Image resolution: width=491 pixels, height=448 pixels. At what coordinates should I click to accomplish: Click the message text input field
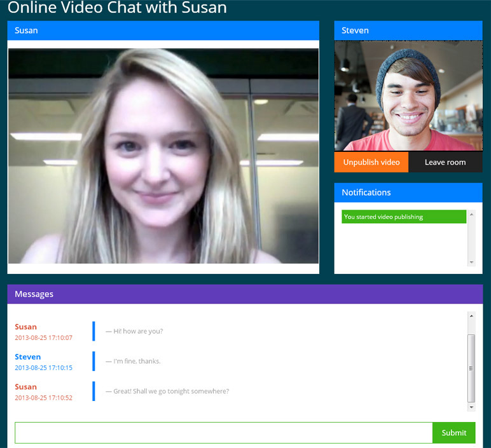(223, 433)
